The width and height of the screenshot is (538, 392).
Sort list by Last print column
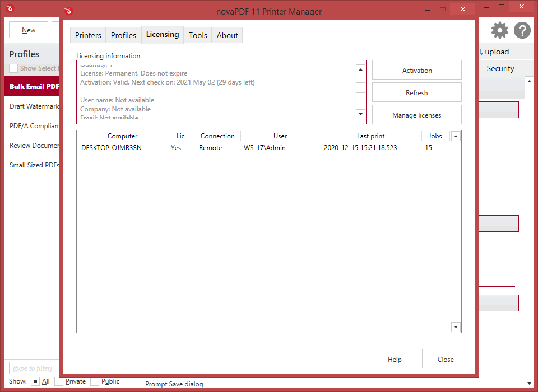(370, 136)
